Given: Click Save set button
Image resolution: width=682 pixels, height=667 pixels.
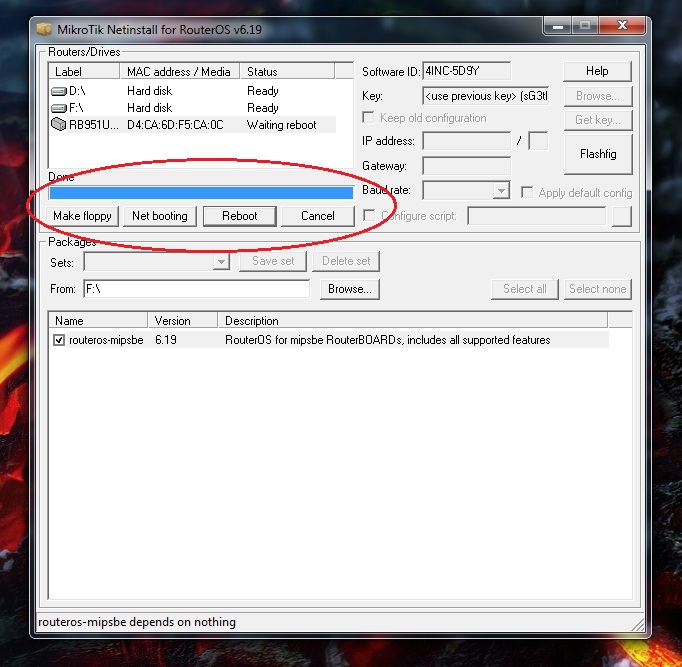Looking at the screenshot, I should pyautogui.click(x=273, y=261).
